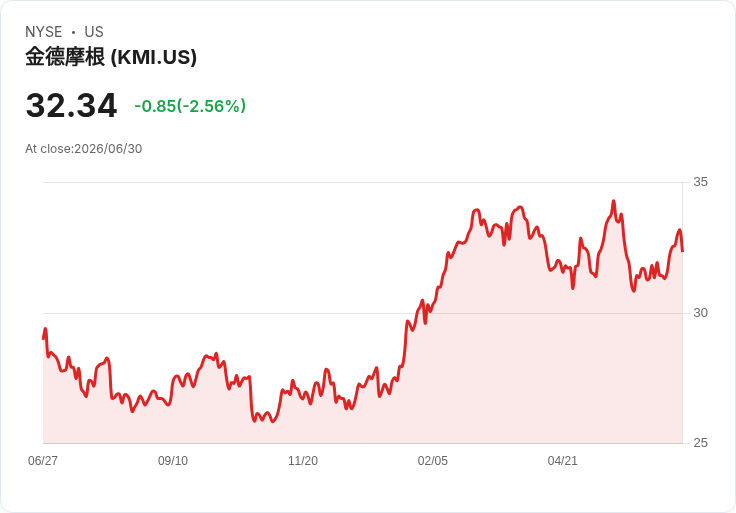Select the 02/05 date axis label

point(433,461)
